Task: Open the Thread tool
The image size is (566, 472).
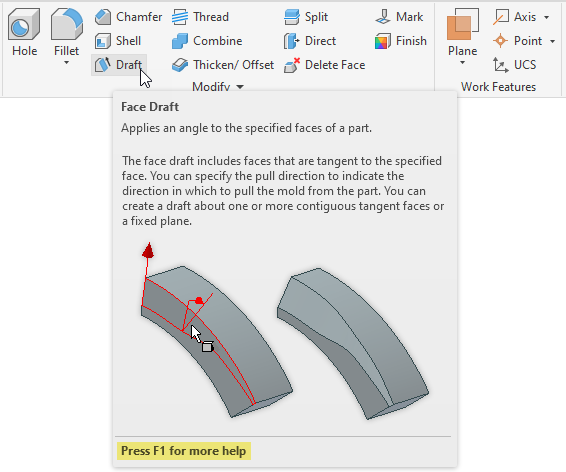Action: click(200, 17)
